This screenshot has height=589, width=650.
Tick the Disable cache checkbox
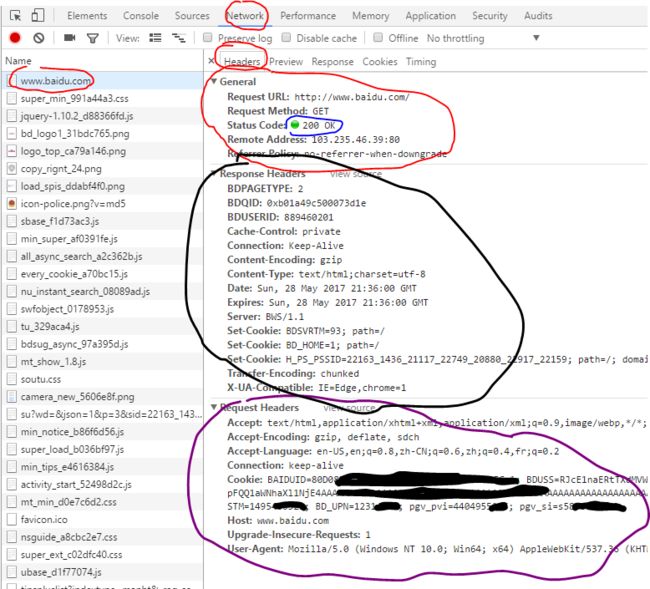pyautogui.click(x=286, y=38)
